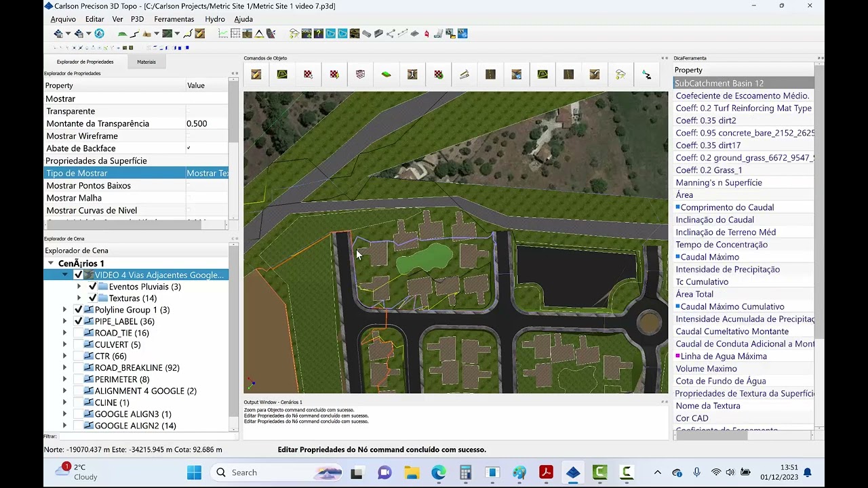Click the blue circular Carlson logo toolbar icon
The width and height of the screenshot is (868, 488).
(99, 33)
